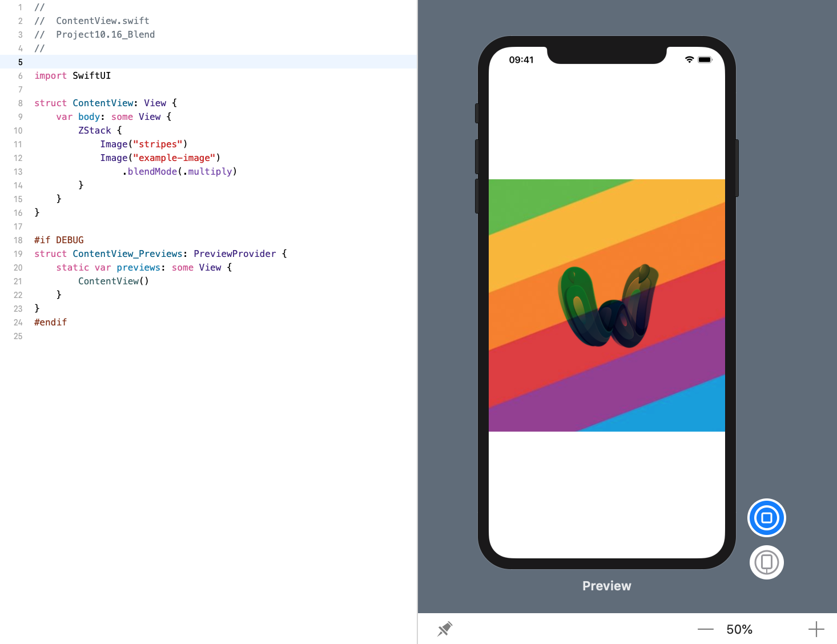
Task: Click the ZStack { line
Action: (100, 130)
